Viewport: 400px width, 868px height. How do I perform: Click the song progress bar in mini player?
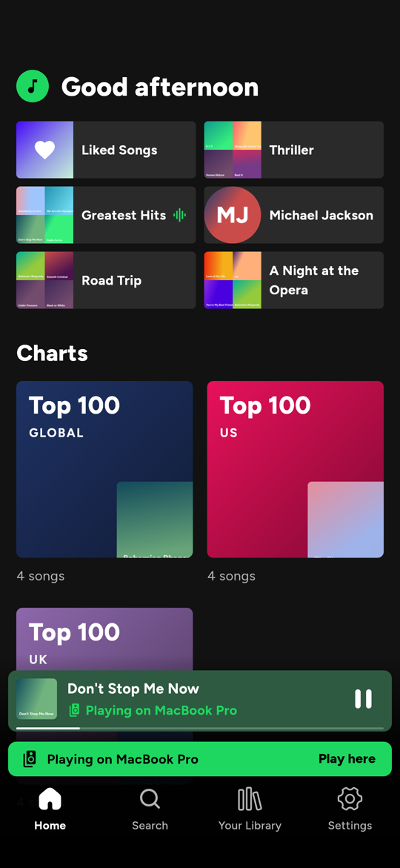click(x=200, y=728)
